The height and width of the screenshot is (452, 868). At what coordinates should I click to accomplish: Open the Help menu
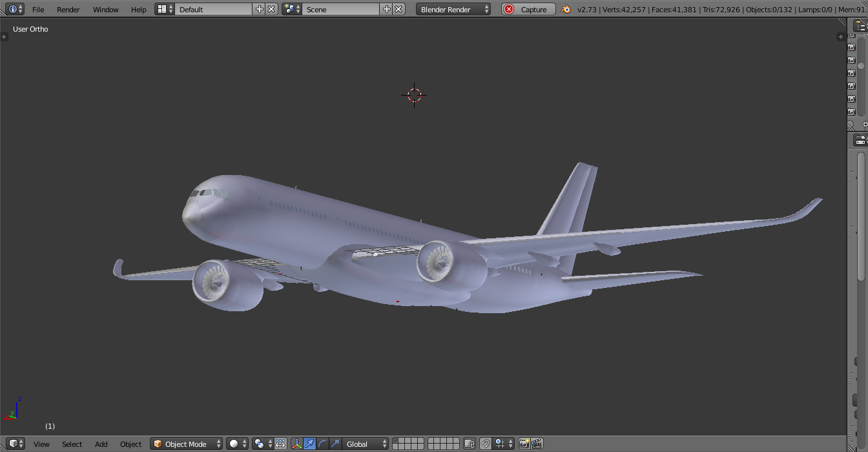(138, 10)
